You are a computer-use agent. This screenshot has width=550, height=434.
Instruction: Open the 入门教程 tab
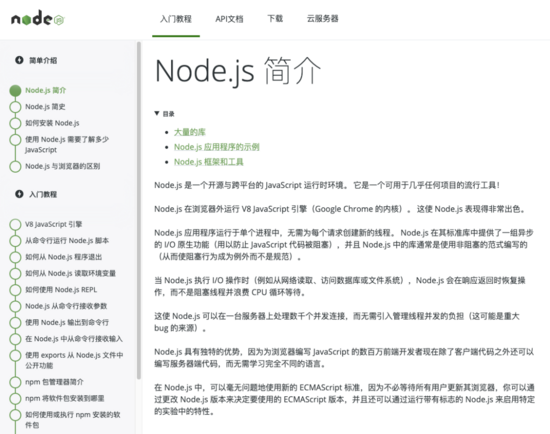pyautogui.click(x=176, y=19)
